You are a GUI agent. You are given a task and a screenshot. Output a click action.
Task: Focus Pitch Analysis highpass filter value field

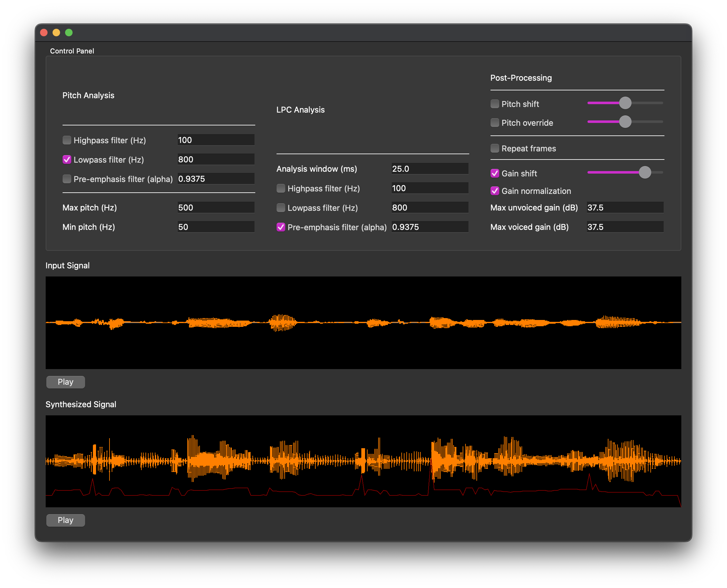tap(216, 140)
